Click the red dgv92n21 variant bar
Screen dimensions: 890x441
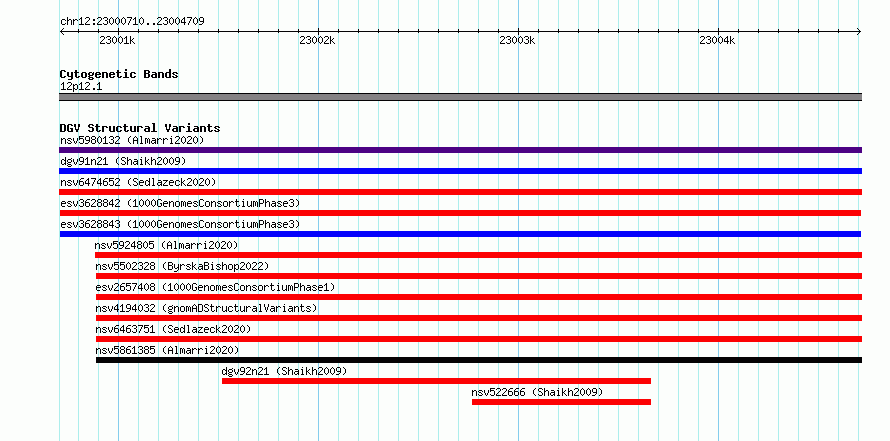(436, 381)
